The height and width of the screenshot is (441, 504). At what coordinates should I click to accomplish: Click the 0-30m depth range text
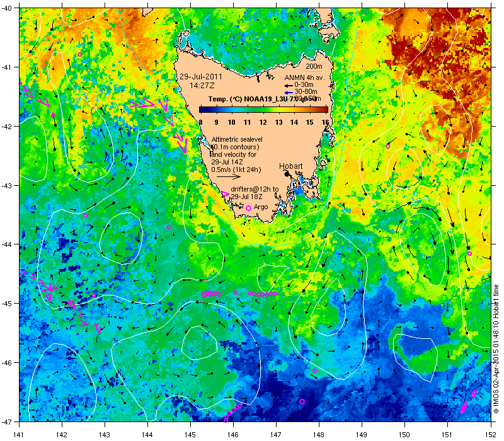tap(304, 85)
